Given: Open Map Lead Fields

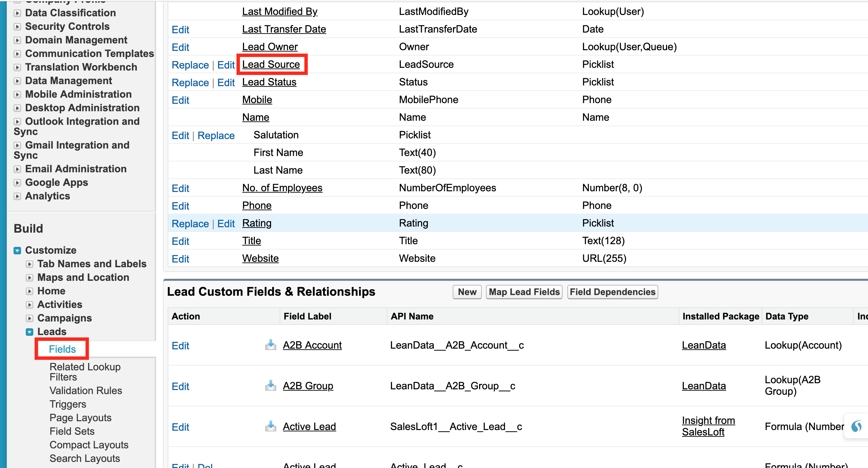Looking at the screenshot, I should [524, 292].
